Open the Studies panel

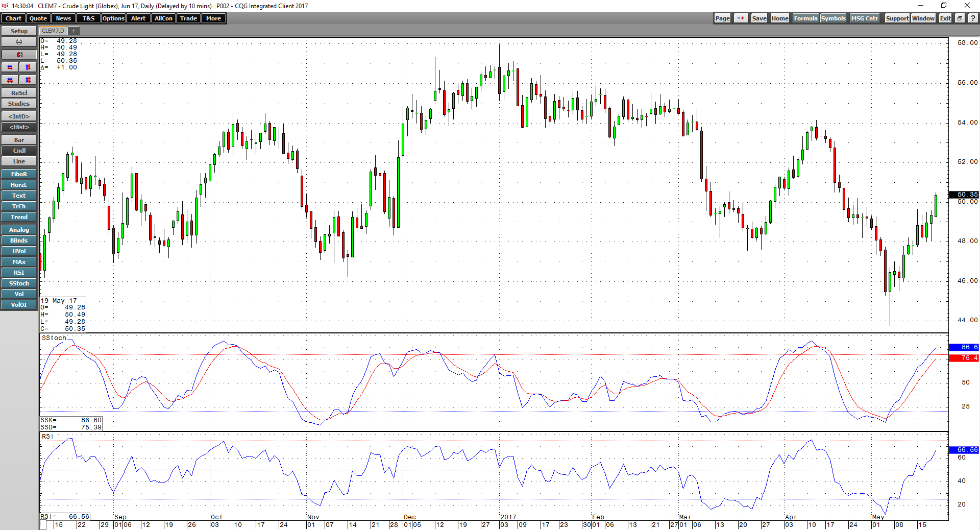tap(19, 103)
